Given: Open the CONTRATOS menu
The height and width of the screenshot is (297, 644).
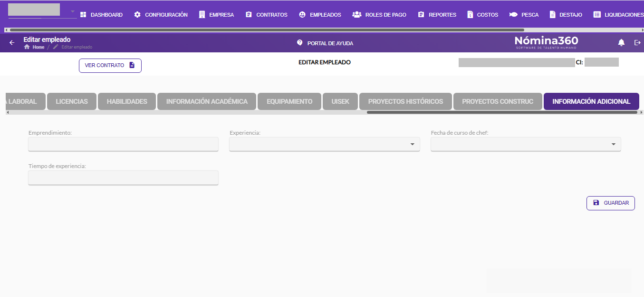Looking at the screenshot, I should [x=267, y=15].
